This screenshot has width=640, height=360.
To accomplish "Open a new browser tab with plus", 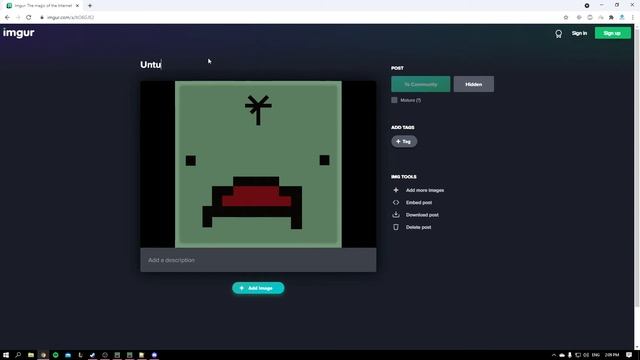I will pyautogui.click(x=90, y=6).
